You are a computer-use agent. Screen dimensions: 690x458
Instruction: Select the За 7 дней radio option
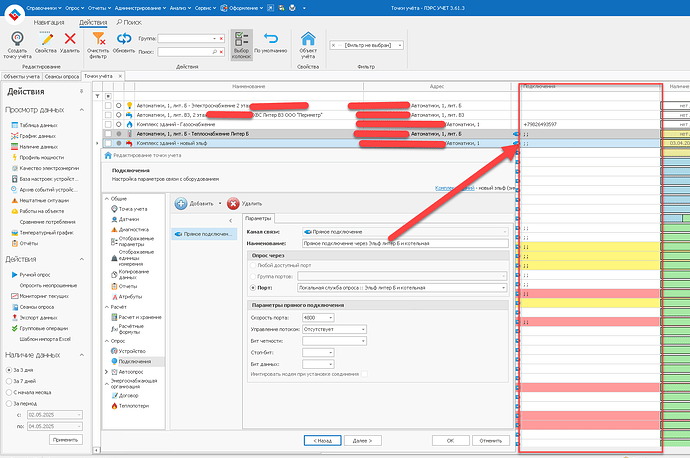9,381
